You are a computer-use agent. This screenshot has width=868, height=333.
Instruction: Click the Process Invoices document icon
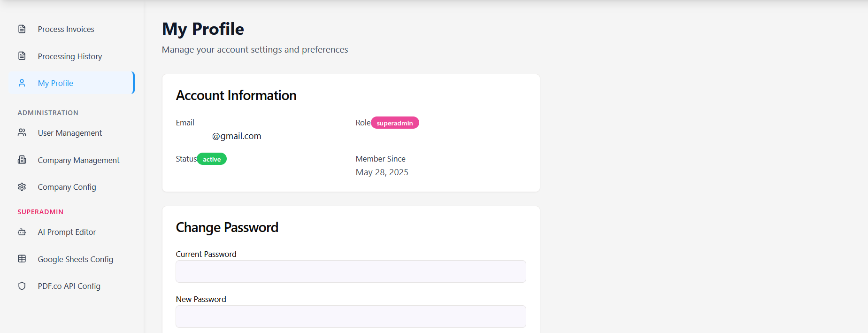(22, 29)
